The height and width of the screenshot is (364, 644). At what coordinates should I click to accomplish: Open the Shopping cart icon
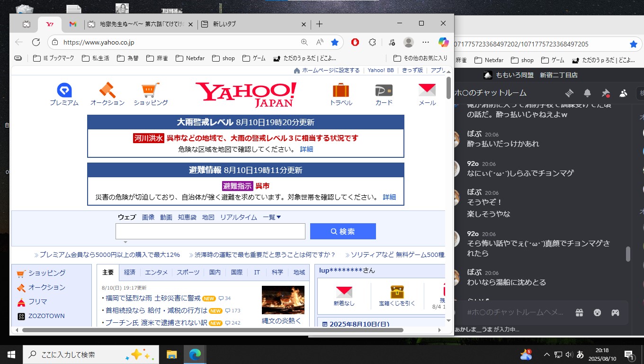click(x=151, y=90)
